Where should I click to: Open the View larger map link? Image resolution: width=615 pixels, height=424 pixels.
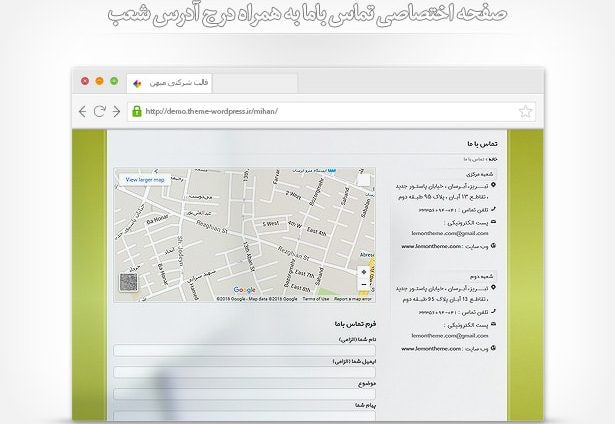click(x=145, y=179)
